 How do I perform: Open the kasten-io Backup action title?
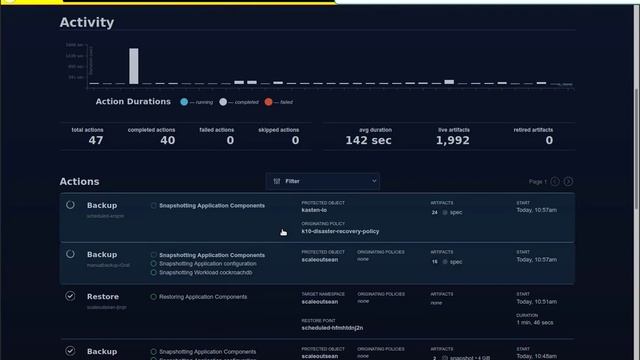coord(102,205)
